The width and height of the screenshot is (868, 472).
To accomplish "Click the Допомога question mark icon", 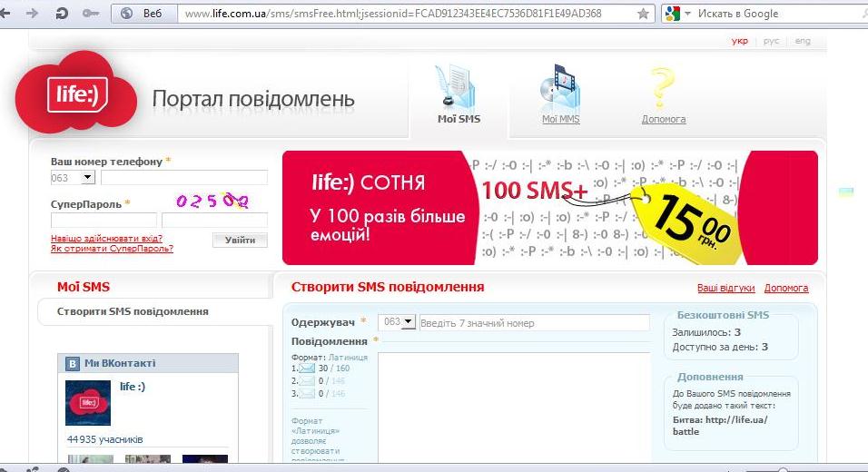I will (663, 88).
